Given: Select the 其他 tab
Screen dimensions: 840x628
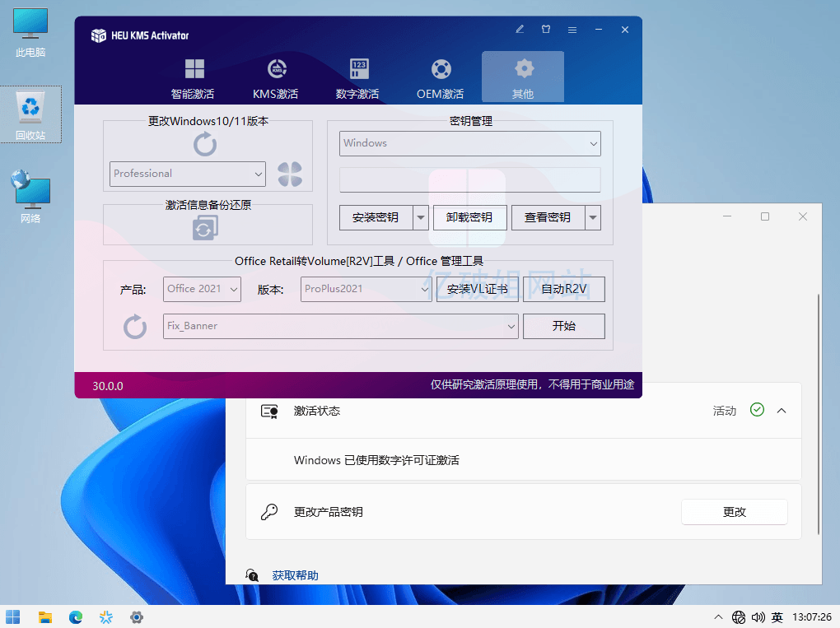Looking at the screenshot, I should [x=523, y=77].
